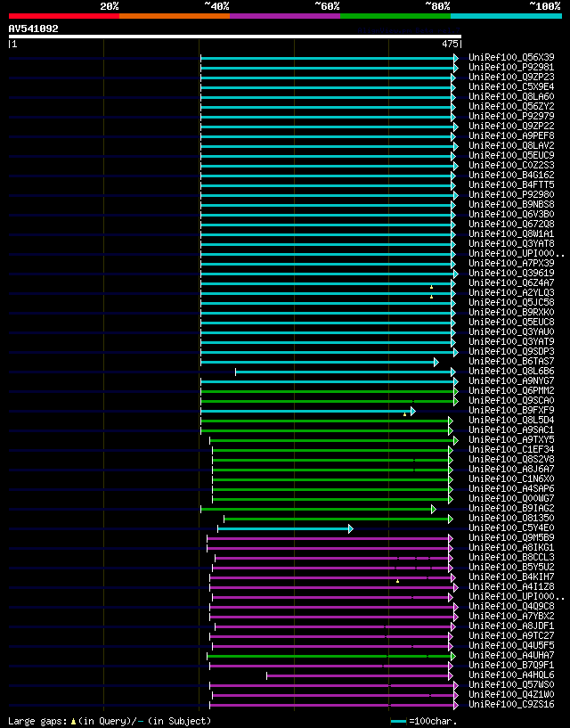
Task: Open hit UniRef100_Q9SDP3
Action: point(511,351)
